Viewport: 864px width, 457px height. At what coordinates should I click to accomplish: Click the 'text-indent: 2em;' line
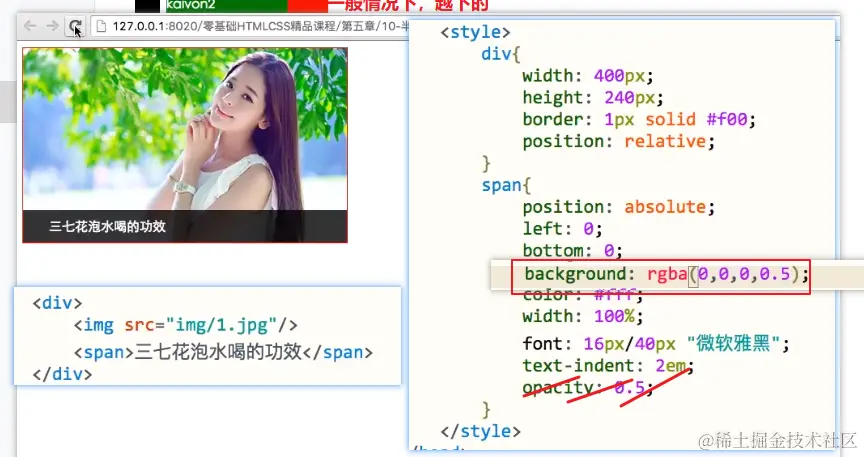click(x=608, y=365)
